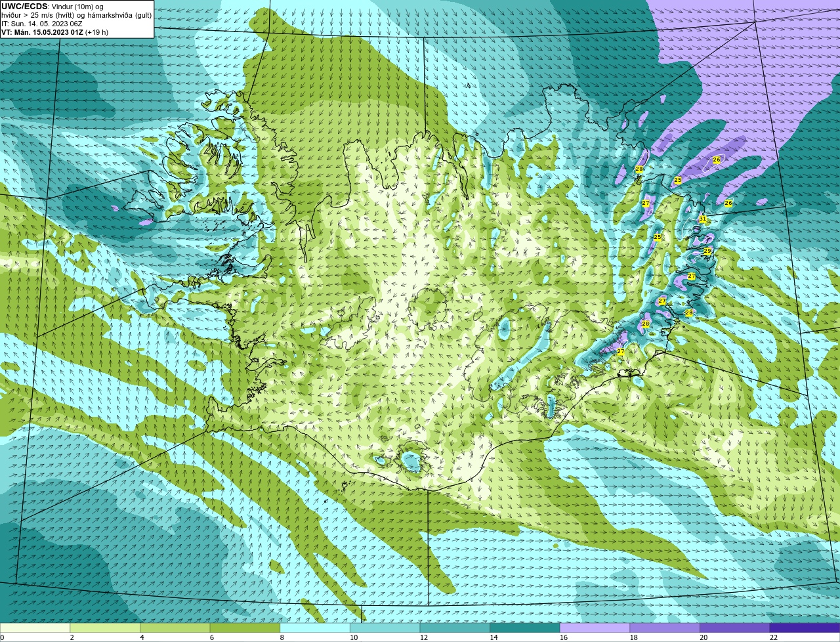Select the 8–10 m/s pale cyan legend swatch
Image resolution: width=840 pixels, height=642 pixels.
click(315, 628)
